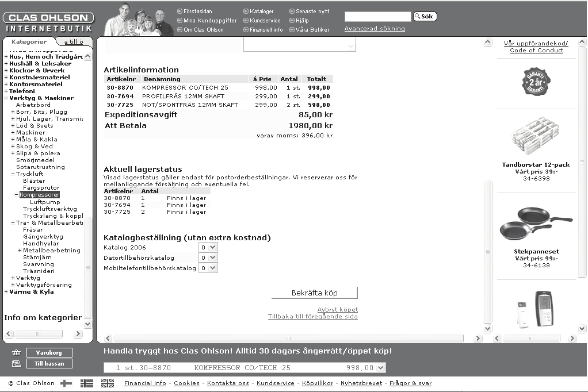Select Luftpump in the category tree
The height and width of the screenshot is (392, 588).
click(x=45, y=202)
